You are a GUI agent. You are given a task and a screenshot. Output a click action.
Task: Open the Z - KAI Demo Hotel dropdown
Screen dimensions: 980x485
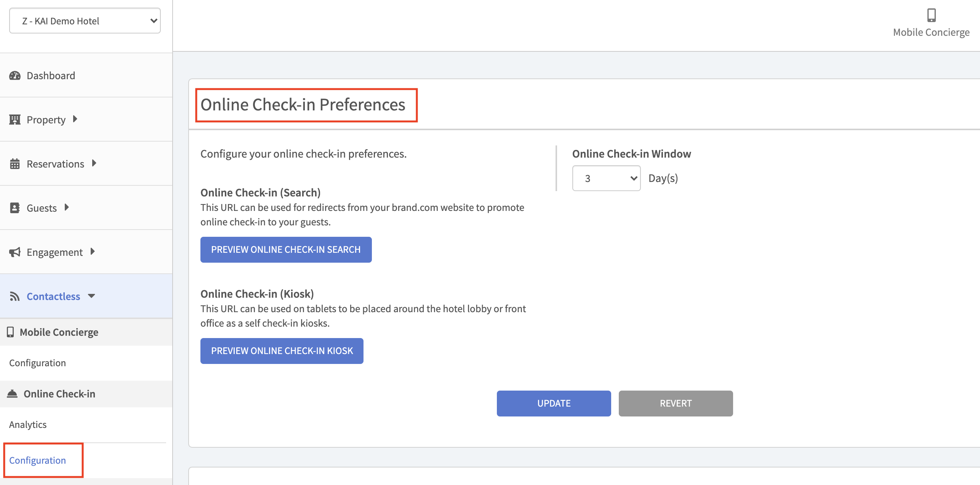click(85, 21)
